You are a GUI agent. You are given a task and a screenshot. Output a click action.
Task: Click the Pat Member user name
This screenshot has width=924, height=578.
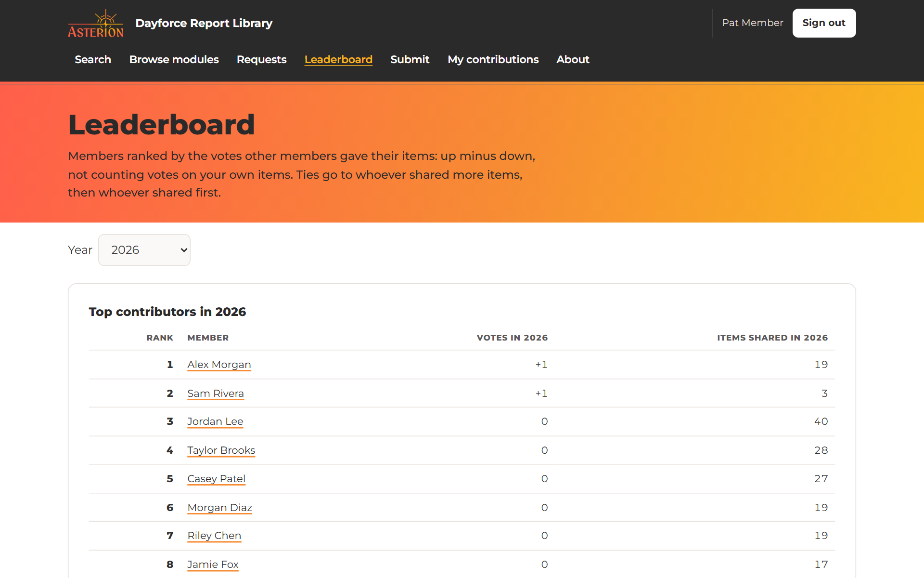pyautogui.click(x=752, y=23)
